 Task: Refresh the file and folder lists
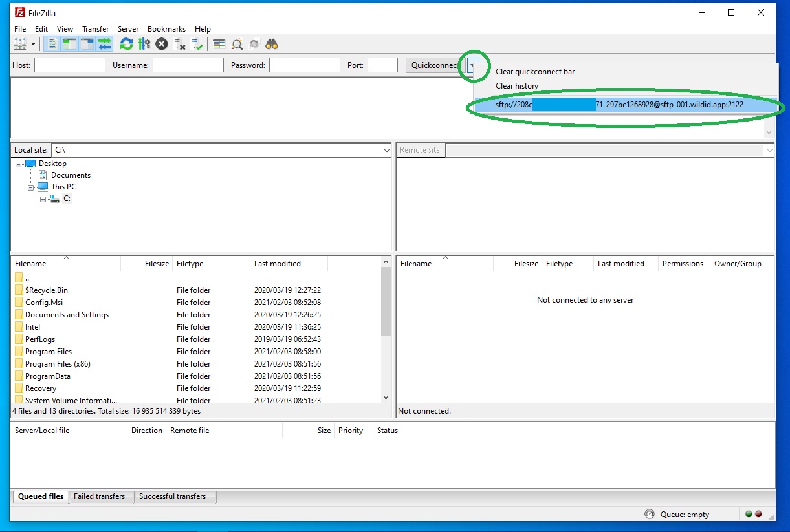pyautogui.click(x=126, y=44)
